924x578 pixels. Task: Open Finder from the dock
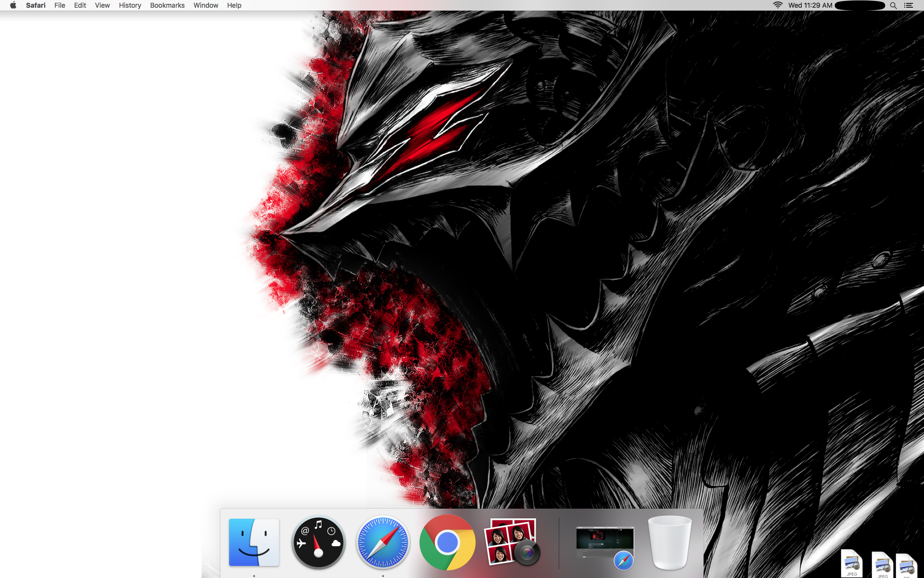pos(254,542)
